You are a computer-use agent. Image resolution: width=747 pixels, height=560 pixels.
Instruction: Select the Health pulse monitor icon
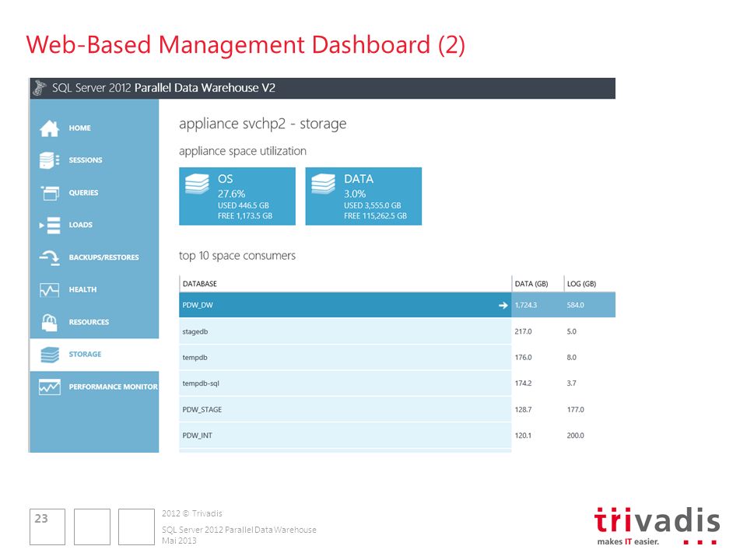point(50,290)
